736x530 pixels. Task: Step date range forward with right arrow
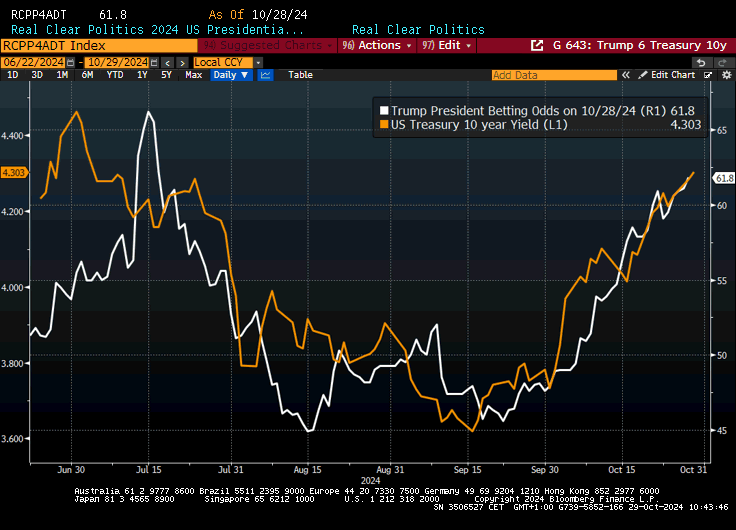coord(183,62)
